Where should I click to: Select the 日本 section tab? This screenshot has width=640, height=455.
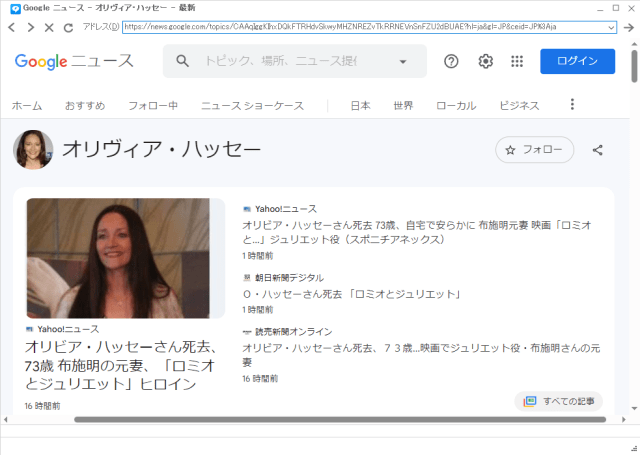click(360, 106)
